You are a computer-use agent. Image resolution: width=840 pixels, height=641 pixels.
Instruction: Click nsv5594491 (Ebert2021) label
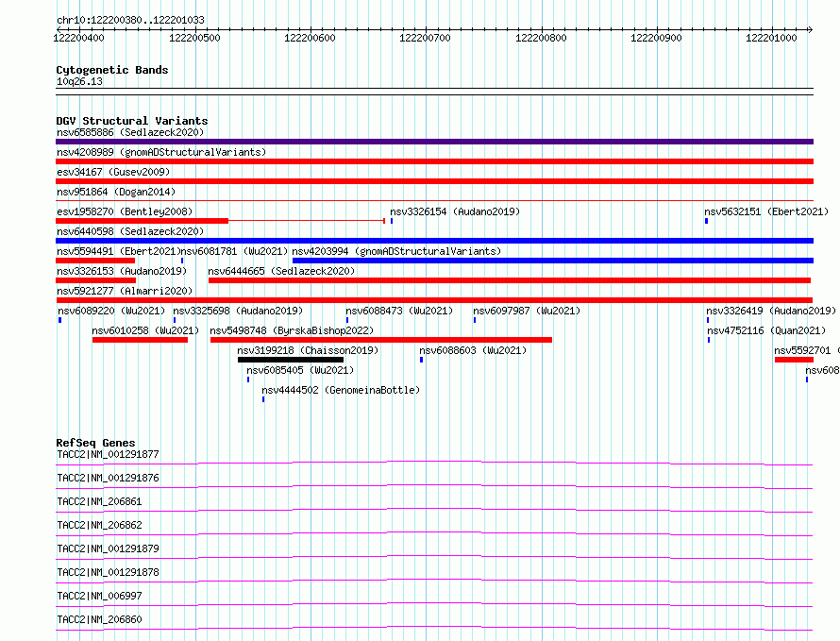(117, 251)
